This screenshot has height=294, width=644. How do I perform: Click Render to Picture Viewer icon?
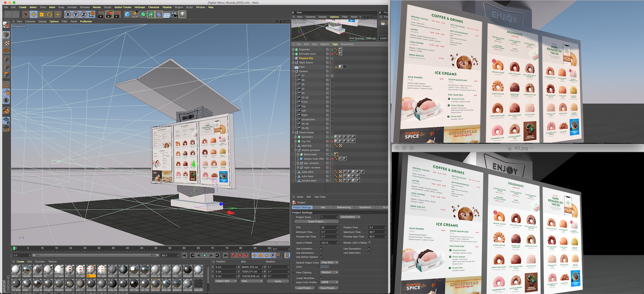pyautogui.click(x=109, y=14)
